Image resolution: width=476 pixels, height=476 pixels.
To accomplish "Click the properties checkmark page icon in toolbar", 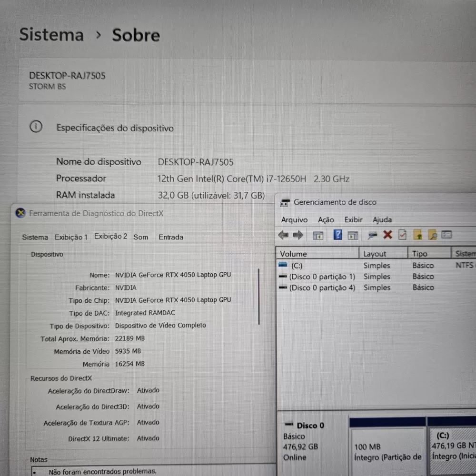I will (x=402, y=235).
